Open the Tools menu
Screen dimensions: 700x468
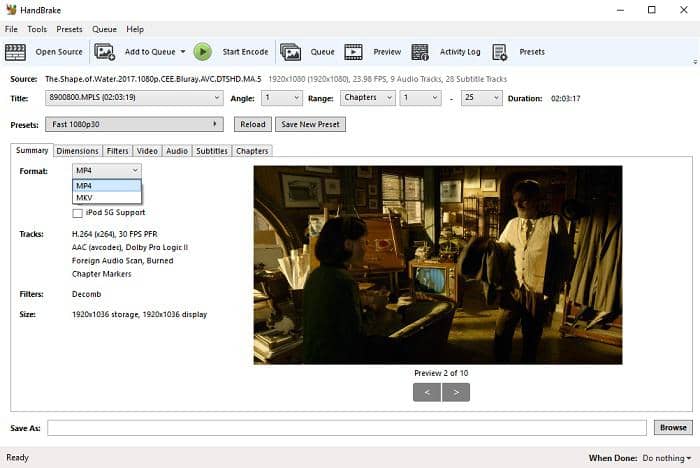[x=37, y=29]
